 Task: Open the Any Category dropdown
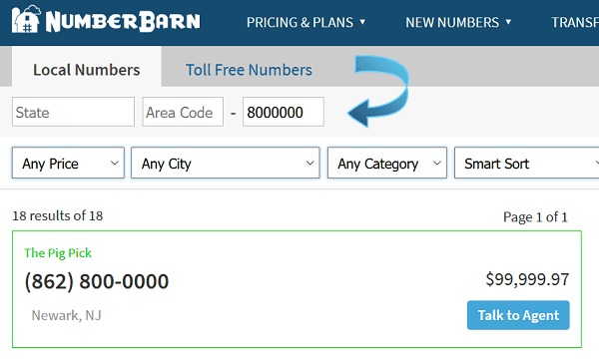coord(387,163)
